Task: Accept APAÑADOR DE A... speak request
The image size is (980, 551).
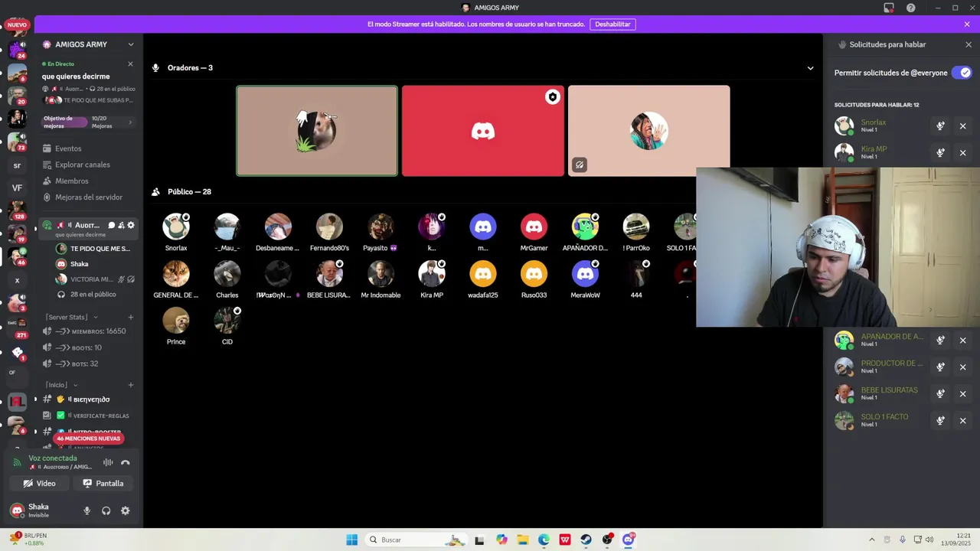Action: tap(940, 340)
